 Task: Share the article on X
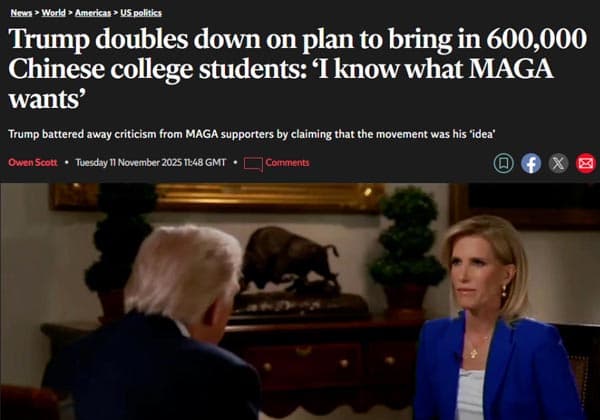558,163
